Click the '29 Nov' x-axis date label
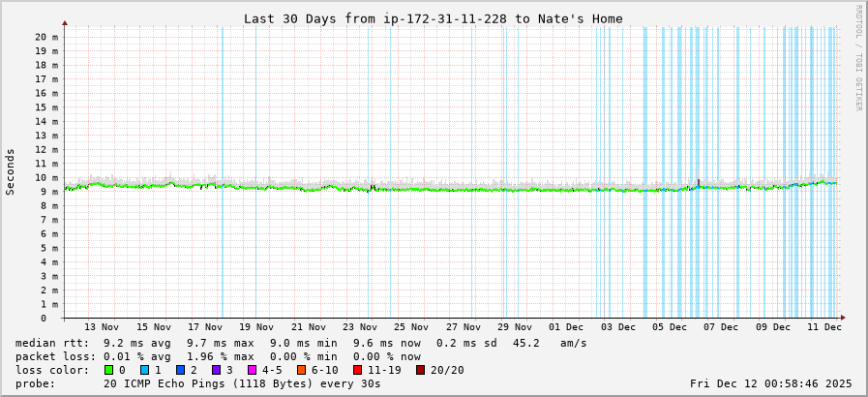The image size is (868, 397). 516,327
